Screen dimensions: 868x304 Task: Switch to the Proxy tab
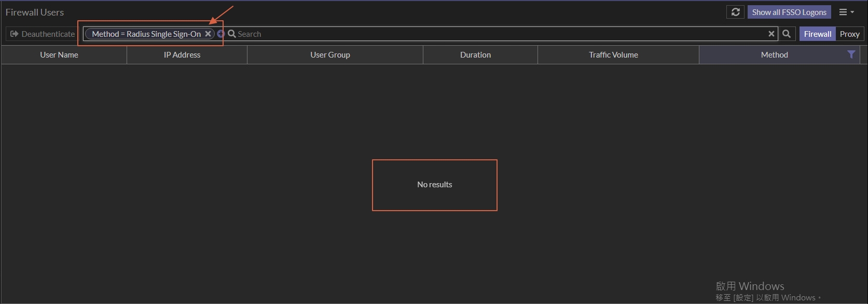tap(850, 34)
